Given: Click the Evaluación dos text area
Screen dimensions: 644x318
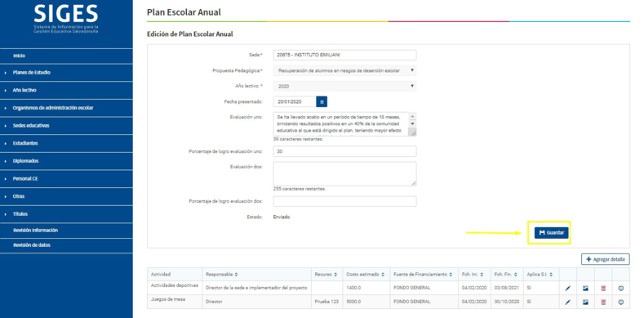Looking at the screenshot, I should 345,173.
